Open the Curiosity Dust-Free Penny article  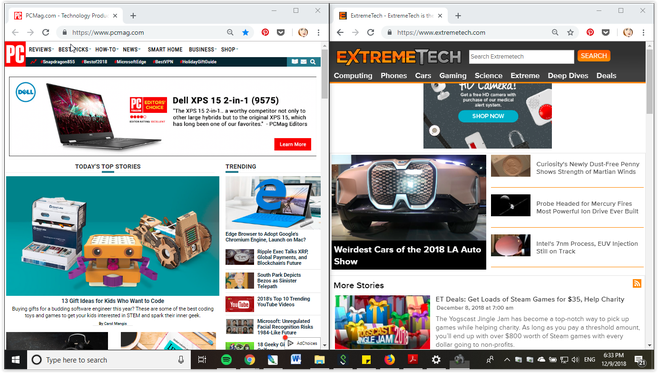[x=588, y=168]
